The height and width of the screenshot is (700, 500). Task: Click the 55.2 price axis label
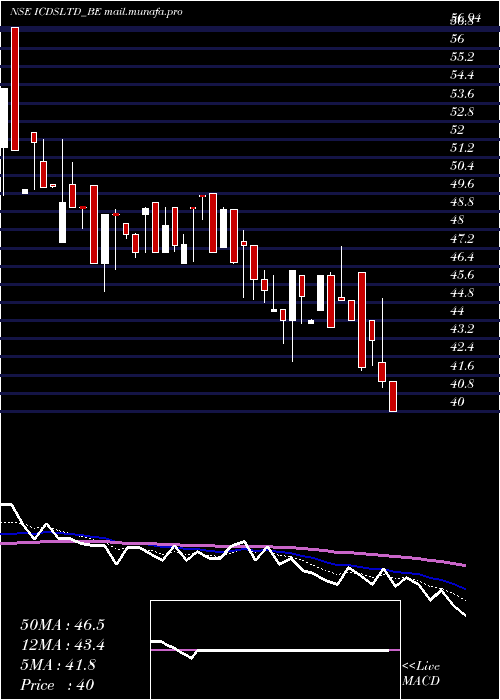(x=462, y=57)
